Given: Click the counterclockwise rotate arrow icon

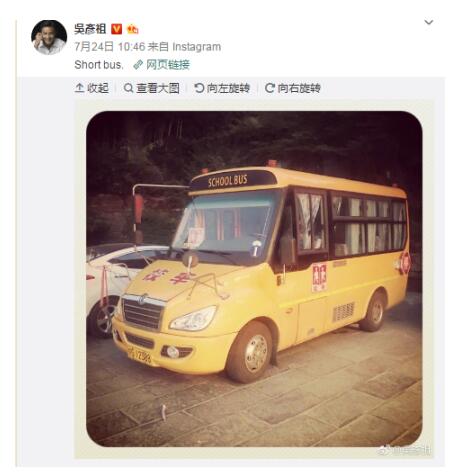Looking at the screenshot, I should coord(199,88).
